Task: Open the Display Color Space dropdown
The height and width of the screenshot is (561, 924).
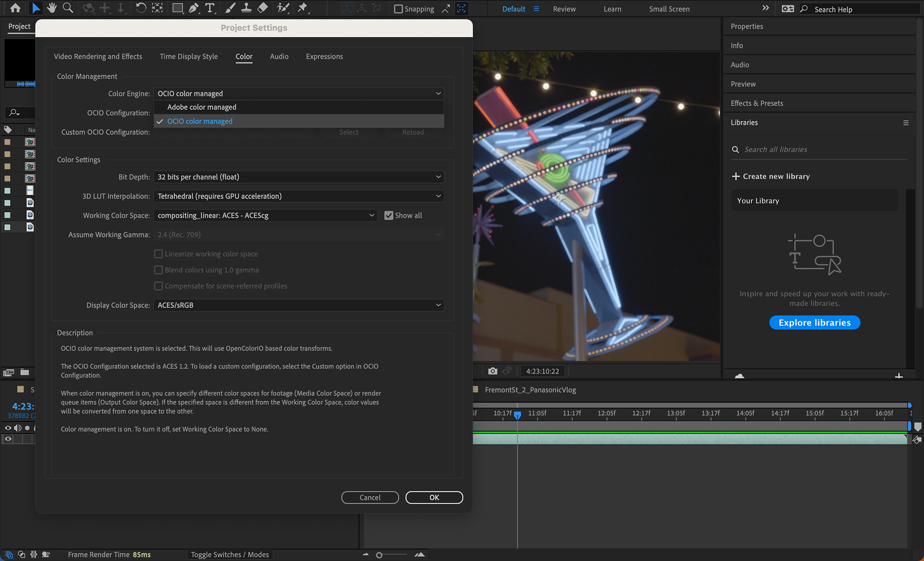Action: 298,305
